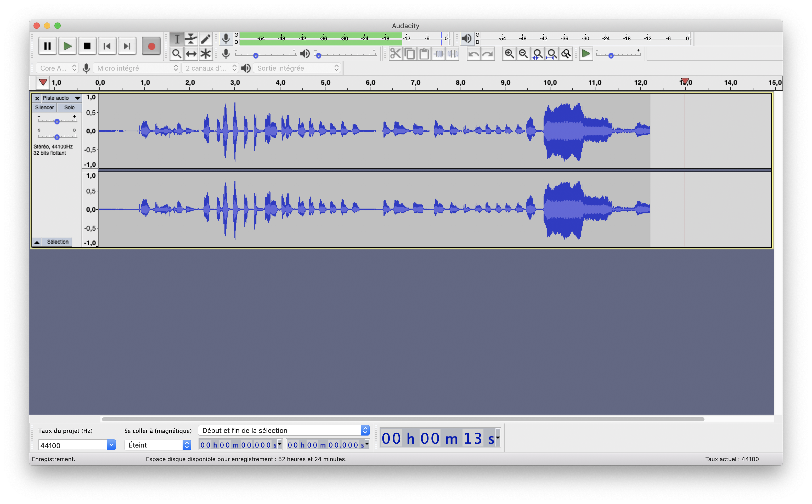The image size is (812, 504).
Task: Open the Piste audio track dropdown menu
Action: (x=77, y=98)
